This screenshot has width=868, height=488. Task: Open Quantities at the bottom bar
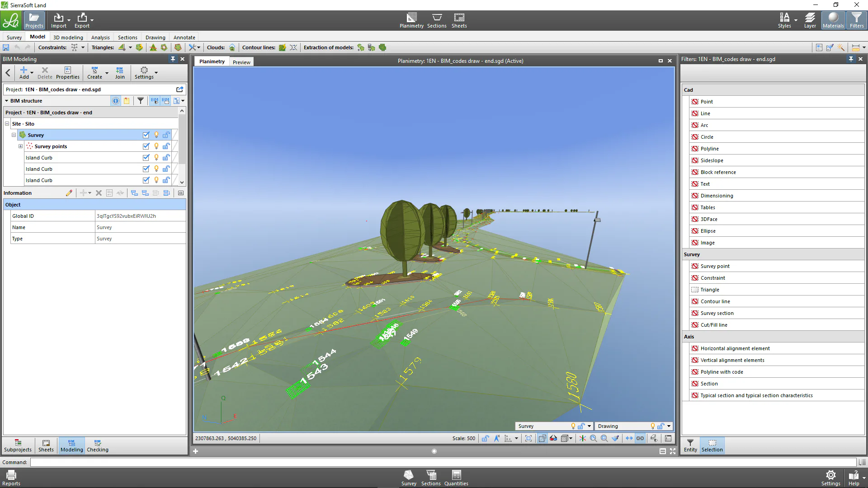(x=456, y=478)
